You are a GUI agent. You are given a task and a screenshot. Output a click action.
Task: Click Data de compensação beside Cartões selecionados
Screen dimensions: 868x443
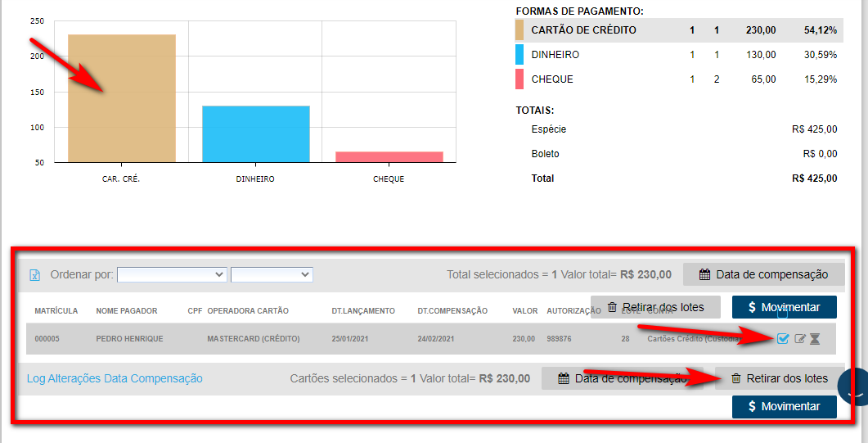pyautogui.click(x=623, y=378)
